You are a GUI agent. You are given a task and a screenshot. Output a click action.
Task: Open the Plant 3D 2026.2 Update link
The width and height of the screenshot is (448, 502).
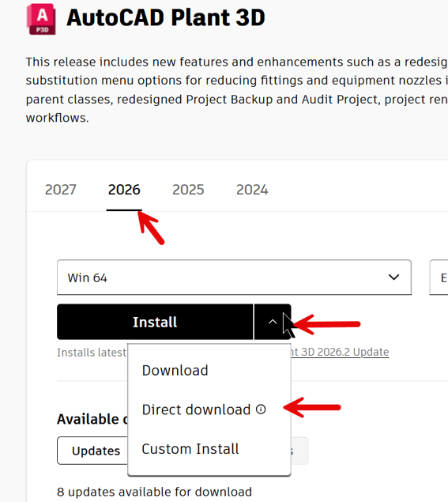click(x=340, y=352)
